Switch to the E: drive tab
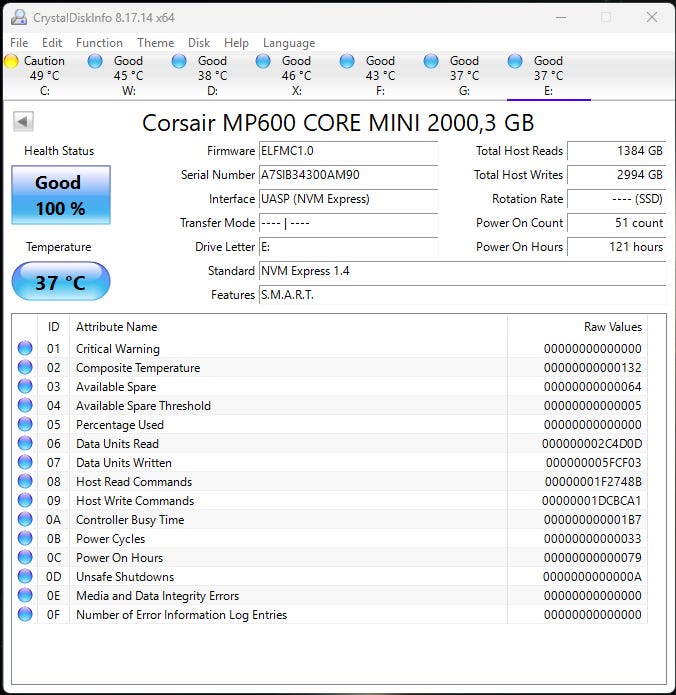Image resolution: width=676 pixels, height=695 pixels. pos(548,76)
